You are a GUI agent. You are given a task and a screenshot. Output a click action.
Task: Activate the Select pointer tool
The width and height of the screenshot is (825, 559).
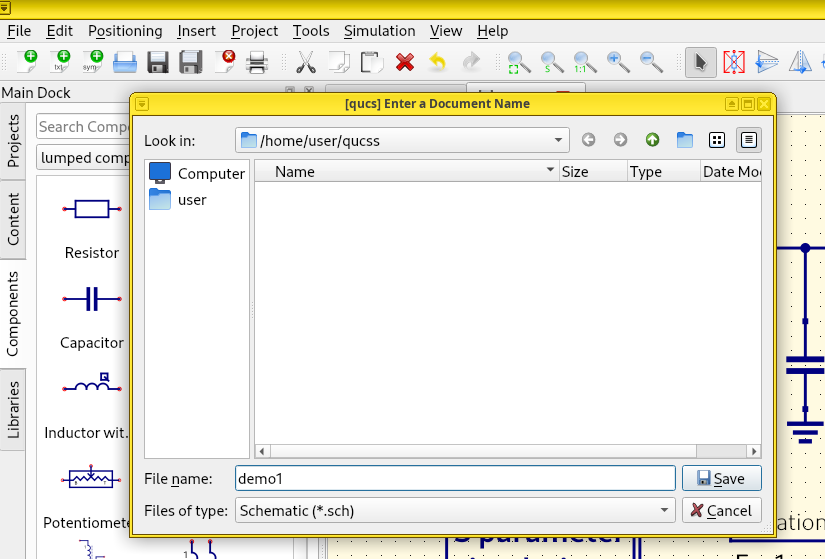(x=700, y=63)
